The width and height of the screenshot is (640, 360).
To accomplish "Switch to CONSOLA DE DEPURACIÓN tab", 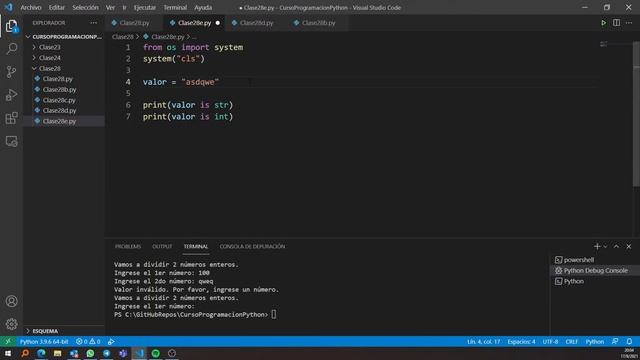I will 252,247.
